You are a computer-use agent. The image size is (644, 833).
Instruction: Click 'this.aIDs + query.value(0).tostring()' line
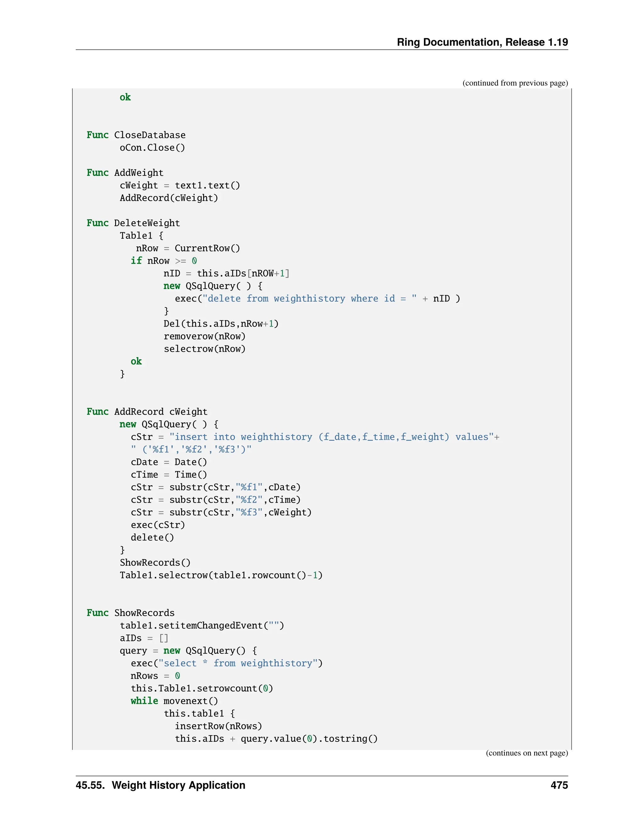pos(277,739)
